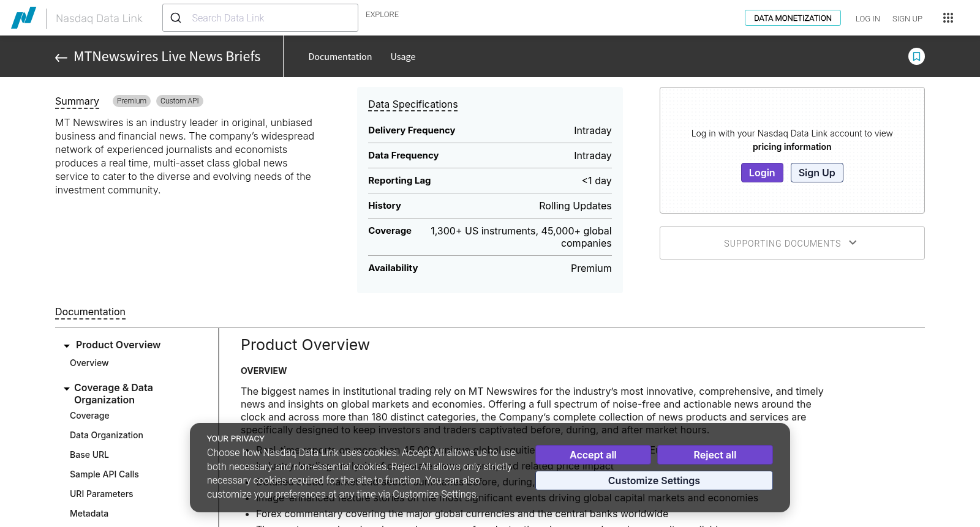Switch to the Usage tab
Viewport: 980px width, 527px height.
pyautogui.click(x=403, y=56)
